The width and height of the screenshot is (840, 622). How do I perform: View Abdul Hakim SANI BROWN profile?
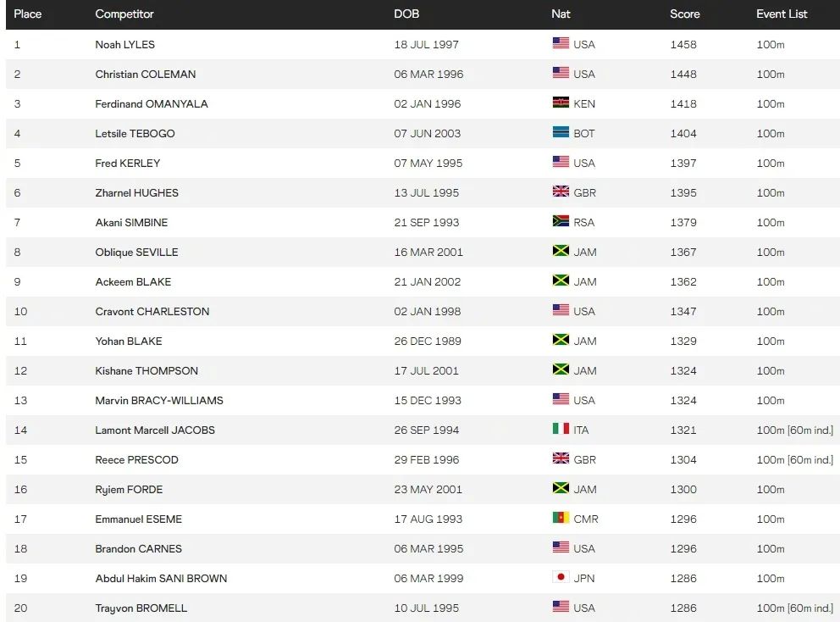161,578
